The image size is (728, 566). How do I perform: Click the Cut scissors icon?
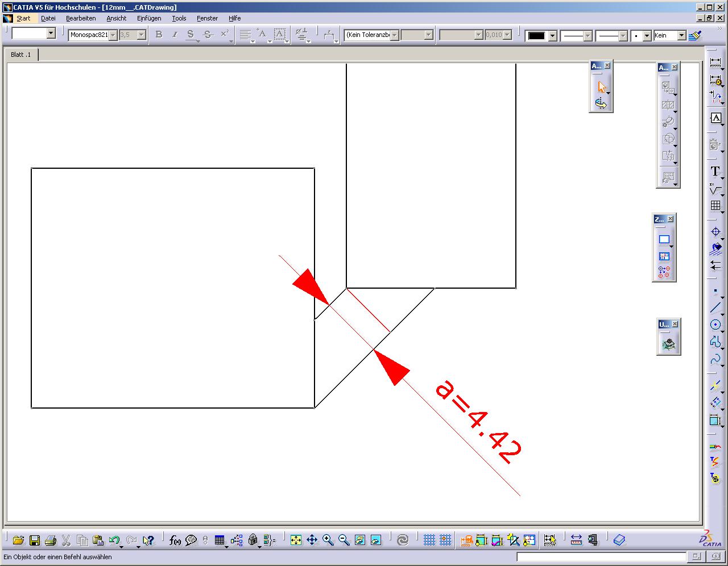point(66,540)
